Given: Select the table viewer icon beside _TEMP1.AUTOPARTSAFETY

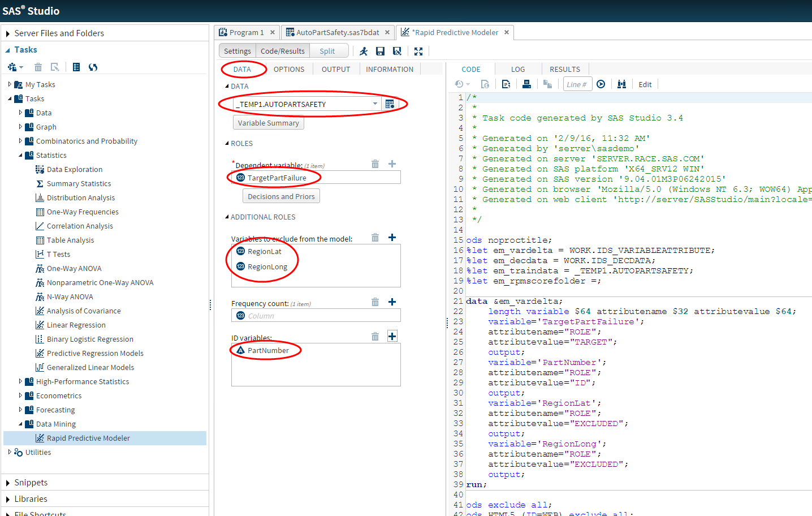Looking at the screenshot, I should [389, 103].
